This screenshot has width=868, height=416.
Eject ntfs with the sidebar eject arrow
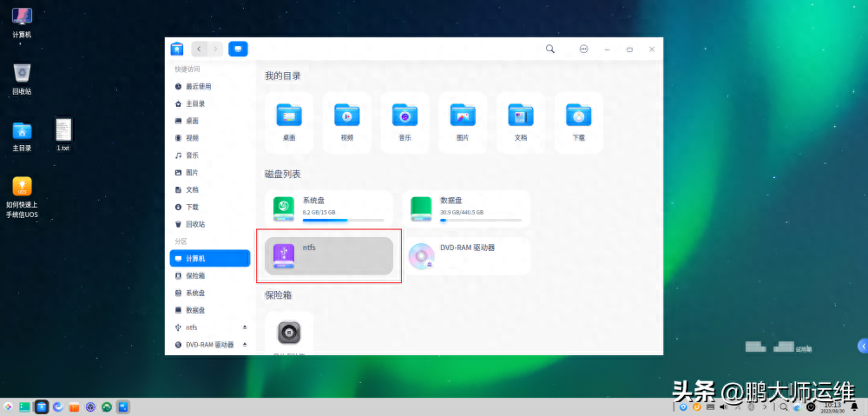pos(245,327)
